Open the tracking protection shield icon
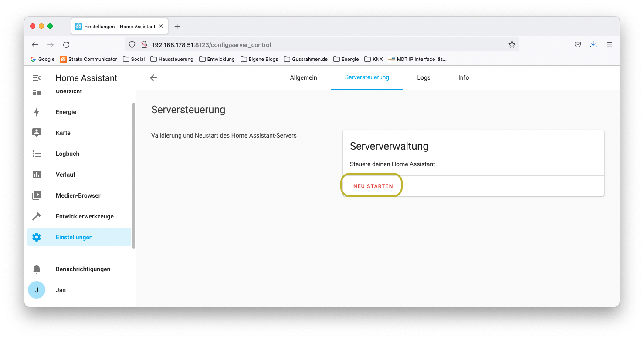The height and width of the screenshot is (339, 644). (x=132, y=44)
